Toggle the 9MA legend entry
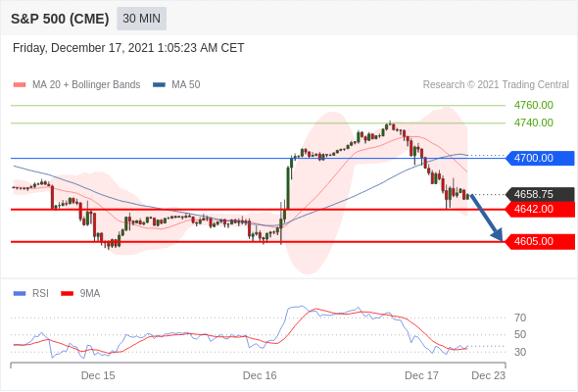Screen dimensions: 578x392 coord(80,294)
